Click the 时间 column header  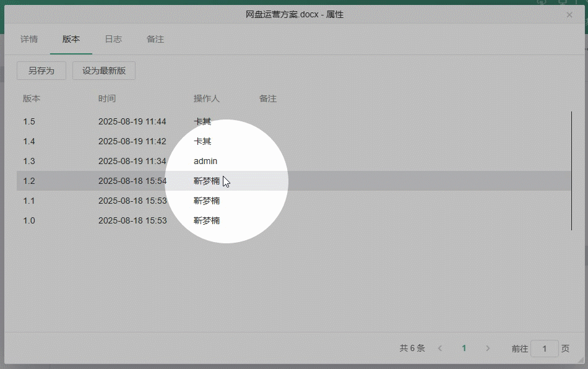pos(106,98)
